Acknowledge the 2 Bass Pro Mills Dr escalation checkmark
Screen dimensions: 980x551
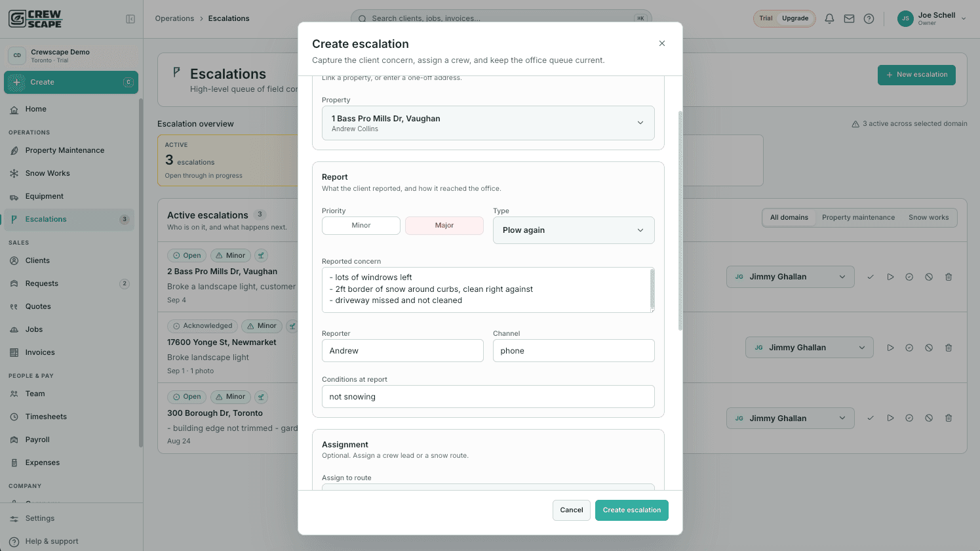pyautogui.click(x=871, y=277)
